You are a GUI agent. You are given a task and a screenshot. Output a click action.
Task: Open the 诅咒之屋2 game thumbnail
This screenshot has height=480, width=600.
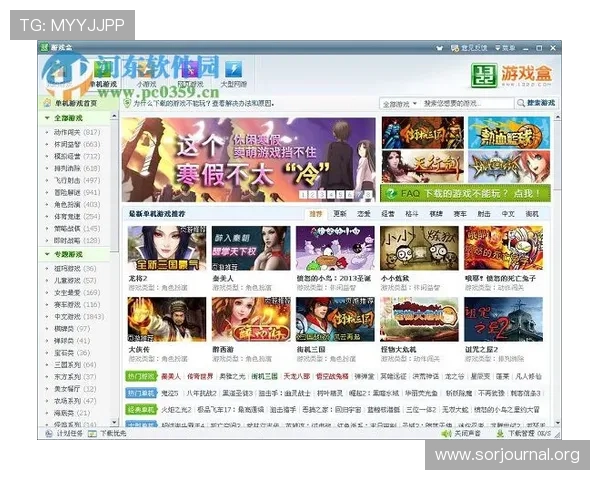pos(504,319)
